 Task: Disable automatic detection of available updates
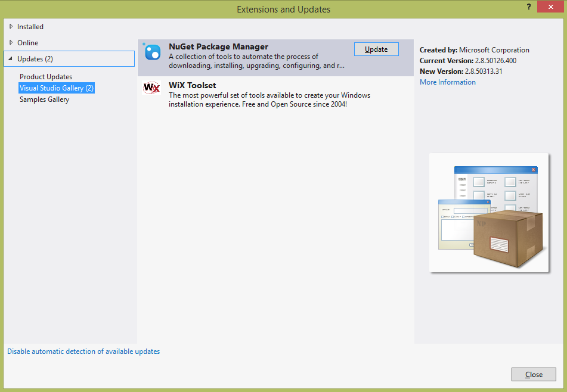[x=83, y=351]
